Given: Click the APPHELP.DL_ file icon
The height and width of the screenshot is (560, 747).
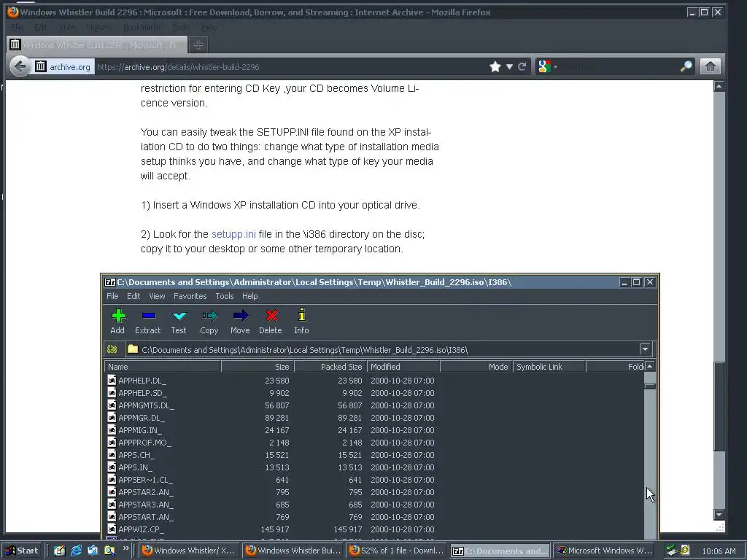Looking at the screenshot, I should pos(112,380).
